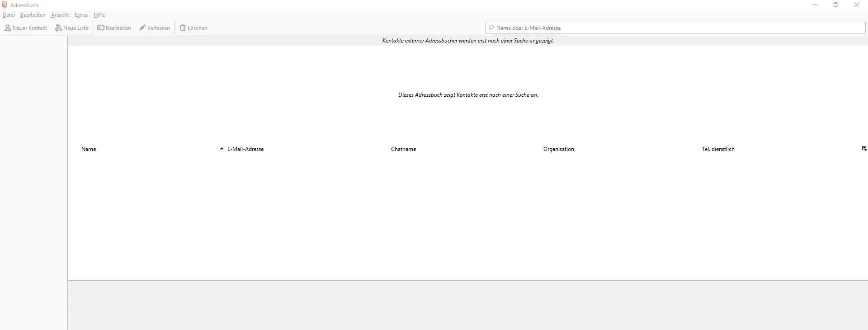Image resolution: width=868 pixels, height=330 pixels.
Task: Open the Ansicht menu
Action: pos(60,15)
